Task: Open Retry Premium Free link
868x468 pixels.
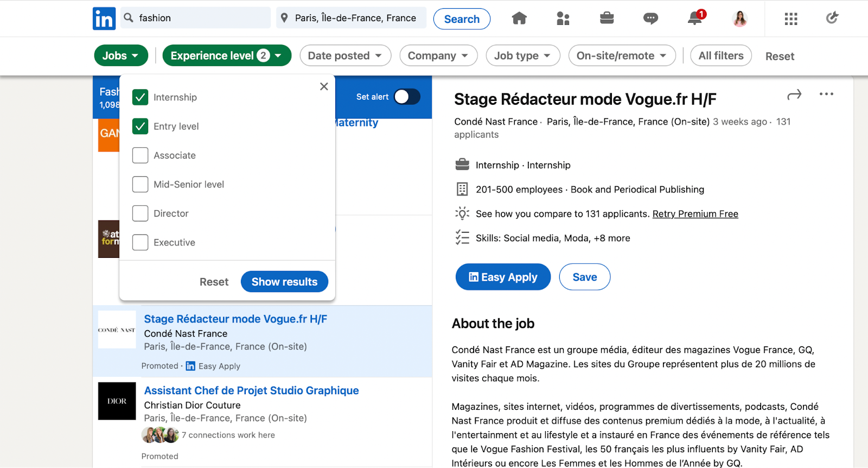Action: [x=695, y=214]
